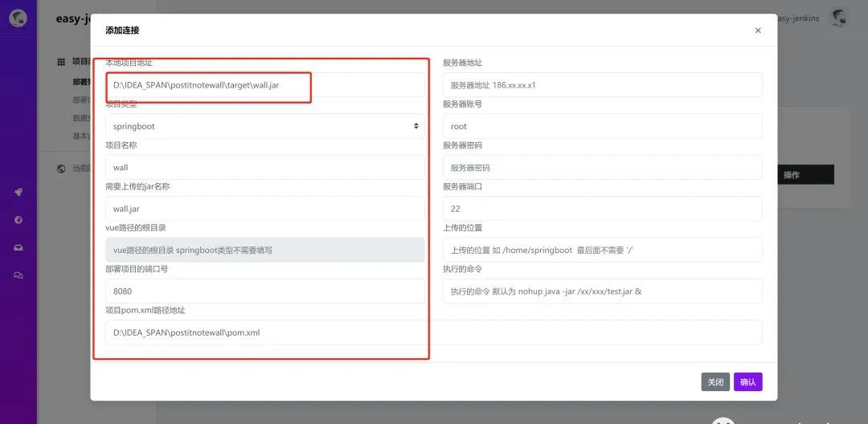Click the 服务器账号 field containing root

pyautogui.click(x=602, y=126)
